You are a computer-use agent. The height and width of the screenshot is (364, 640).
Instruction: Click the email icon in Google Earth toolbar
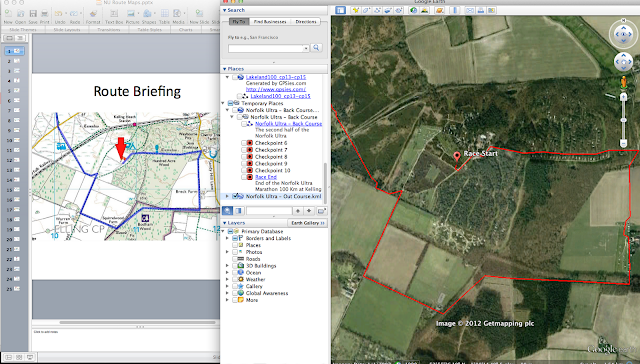470,10
